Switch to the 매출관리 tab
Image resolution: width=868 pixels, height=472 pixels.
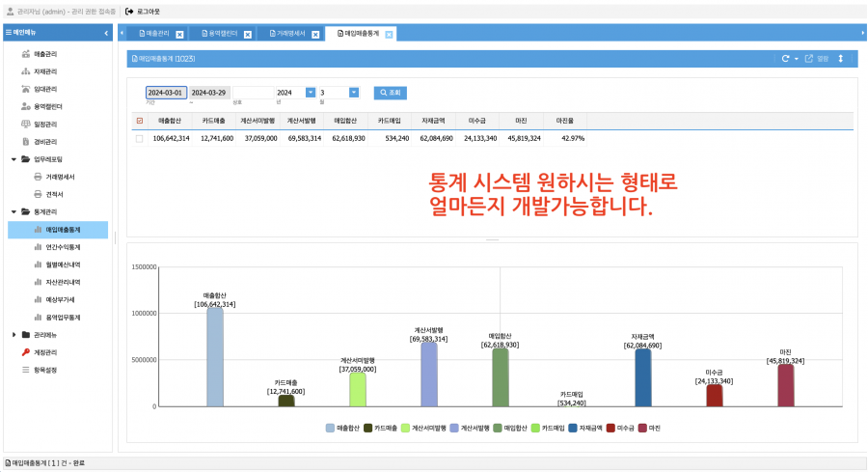click(154, 34)
